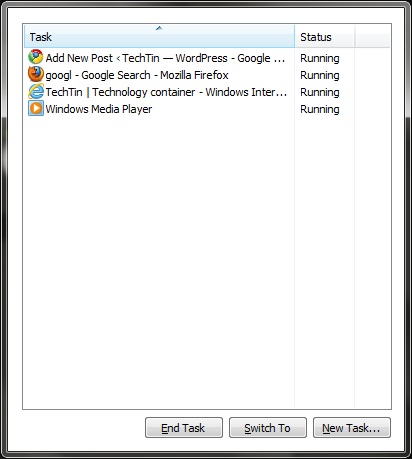Click the End Task button
Image resolution: width=412 pixels, height=459 pixels.
point(184,428)
